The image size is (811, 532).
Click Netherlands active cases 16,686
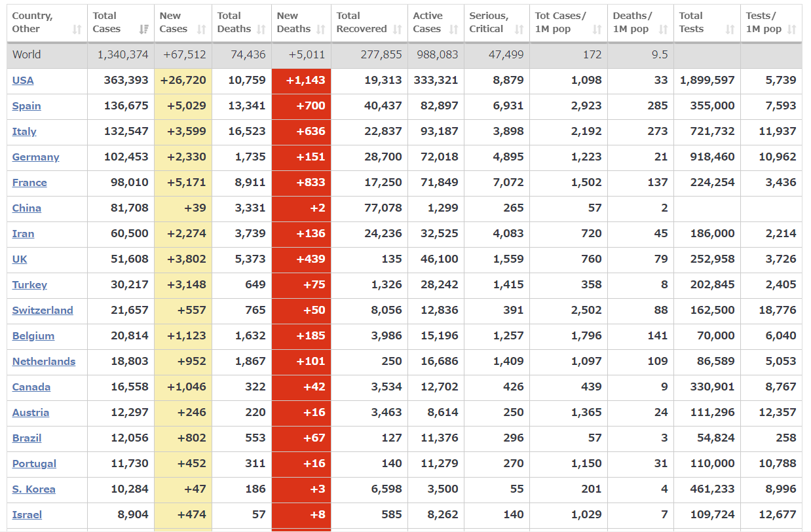[x=440, y=362]
